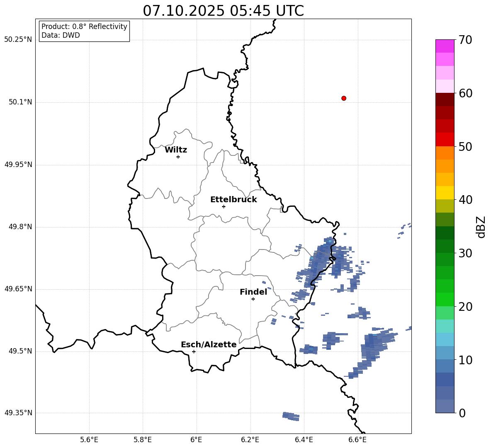Viewport: 491px width, 448px height.
Task: Click the dark green colorbar segment near 35
Action: tap(445, 233)
